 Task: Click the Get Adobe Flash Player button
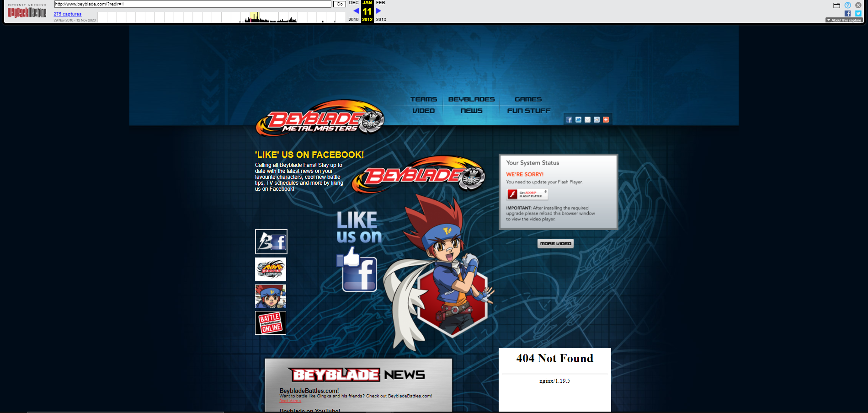click(x=527, y=194)
